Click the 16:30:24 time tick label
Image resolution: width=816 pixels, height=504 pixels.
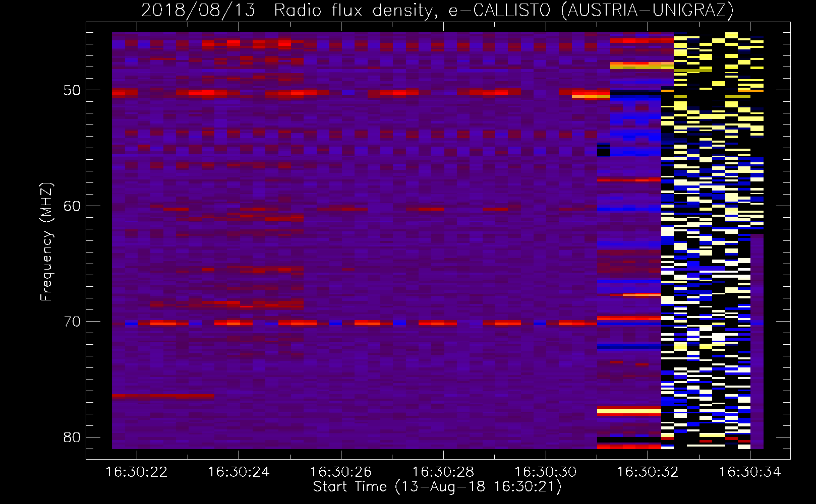(x=239, y=472)
